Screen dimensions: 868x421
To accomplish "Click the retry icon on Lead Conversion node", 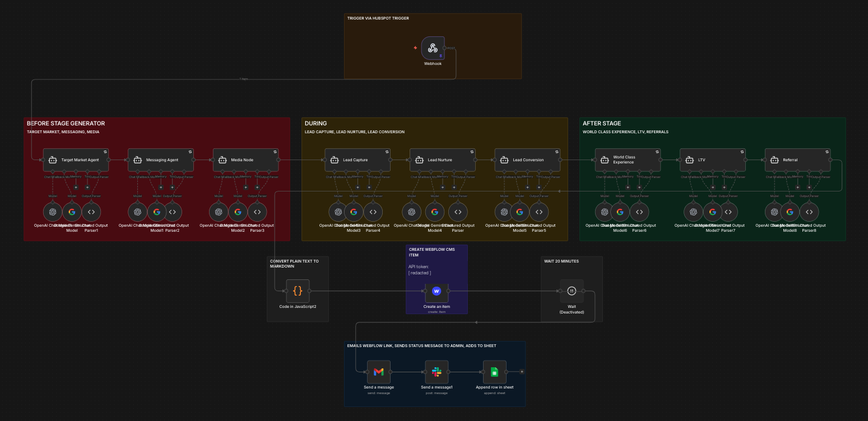I will coord(557,152).
